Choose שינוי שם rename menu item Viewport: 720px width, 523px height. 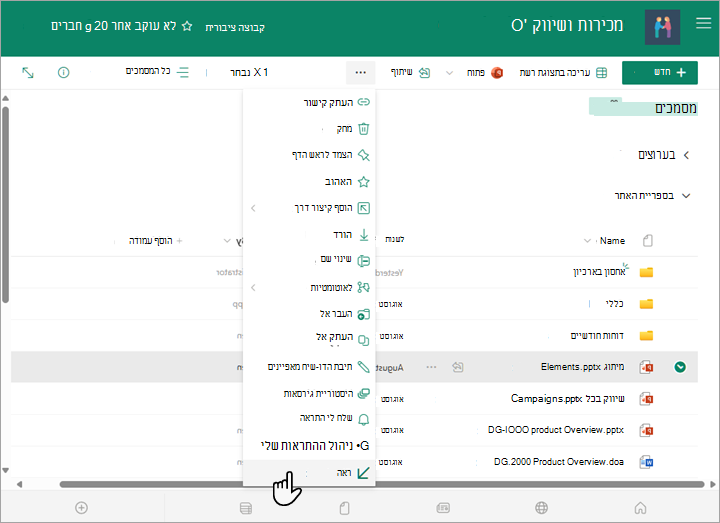point(309,260)
